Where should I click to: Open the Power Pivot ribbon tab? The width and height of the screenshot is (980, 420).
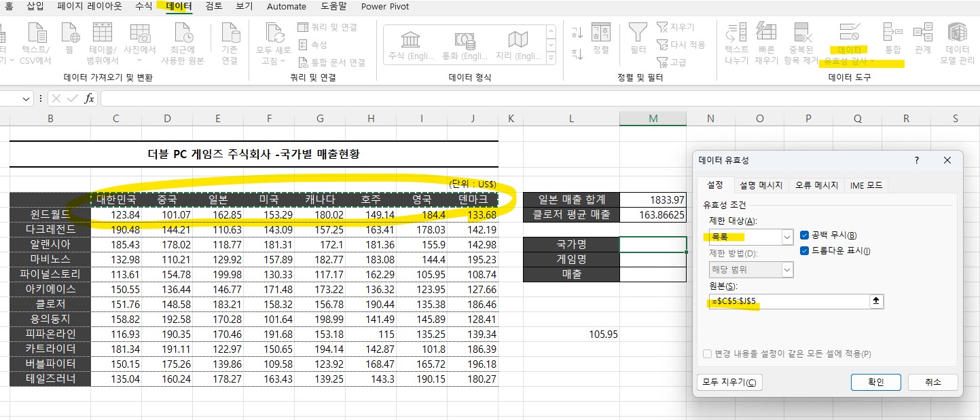point(385,6)
